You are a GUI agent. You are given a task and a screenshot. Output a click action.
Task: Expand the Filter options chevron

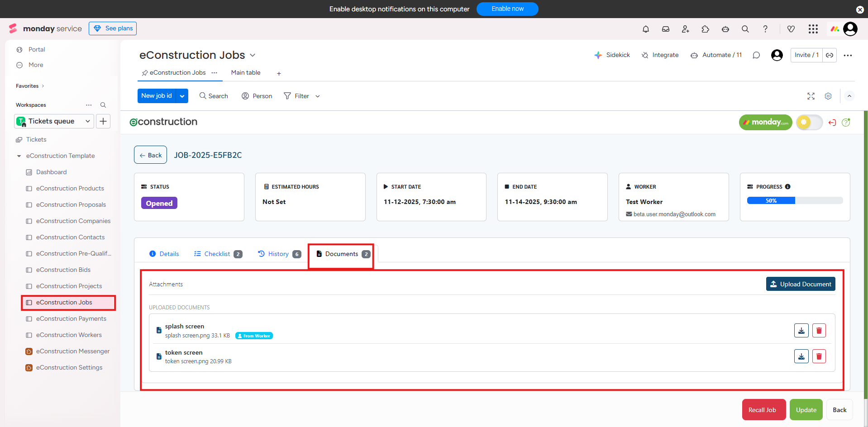(318, 96)
